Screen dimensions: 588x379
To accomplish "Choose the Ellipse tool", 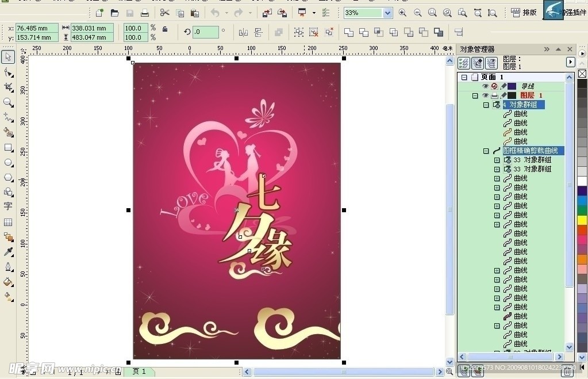I will point(8,163).
